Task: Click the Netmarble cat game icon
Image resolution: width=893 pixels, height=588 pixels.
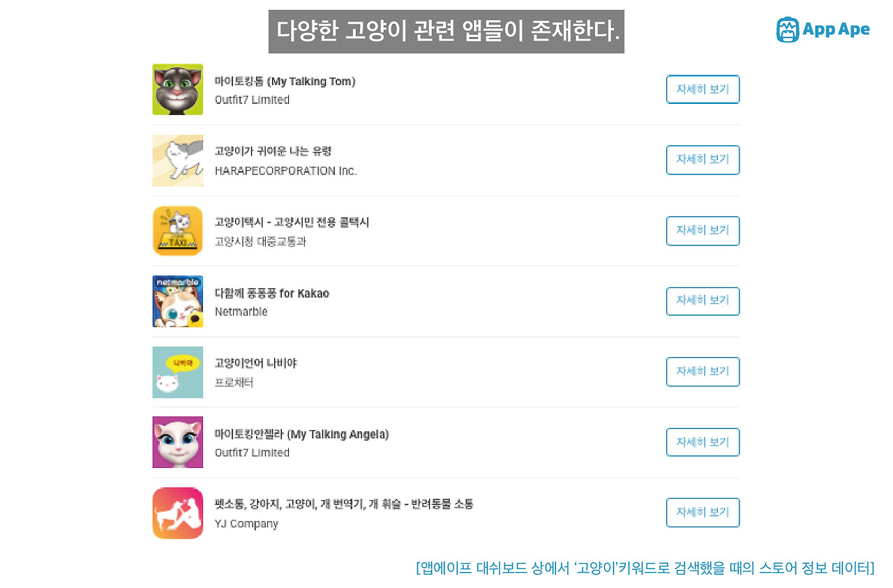Action: [x=178, y=301]
